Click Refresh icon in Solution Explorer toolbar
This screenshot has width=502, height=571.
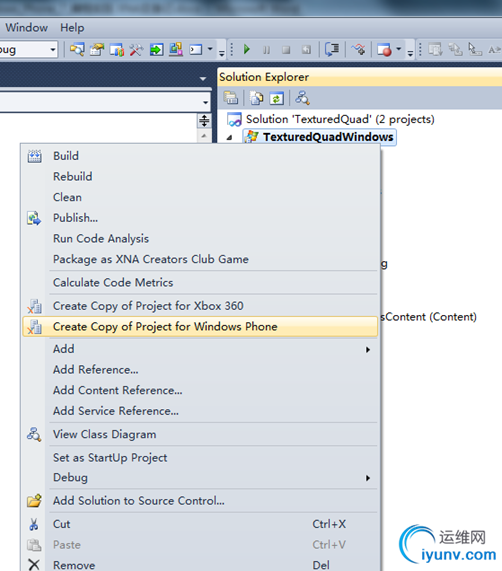click(x=276, y=98)
